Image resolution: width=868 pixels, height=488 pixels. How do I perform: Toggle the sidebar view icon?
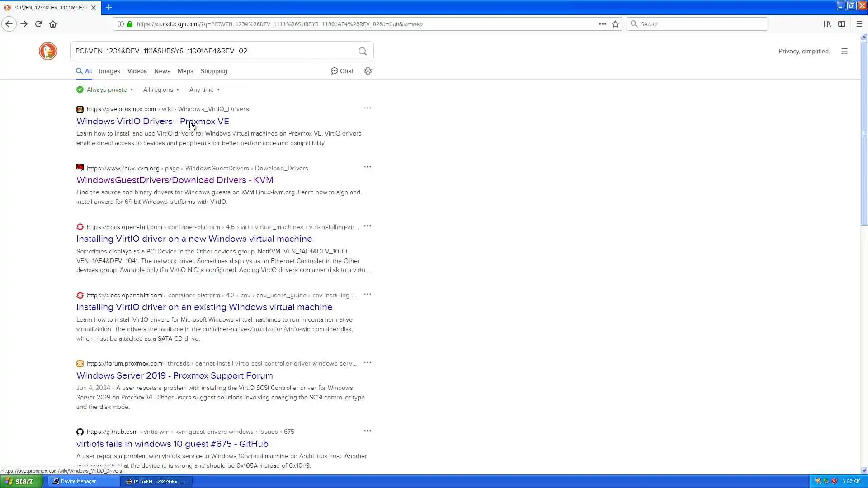click(x=841, y=24)
